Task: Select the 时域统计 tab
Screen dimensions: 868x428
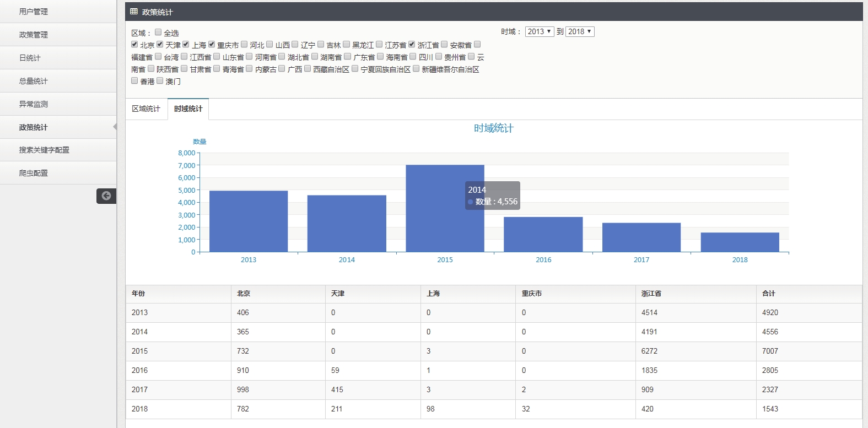Action: tap(188, 109)
